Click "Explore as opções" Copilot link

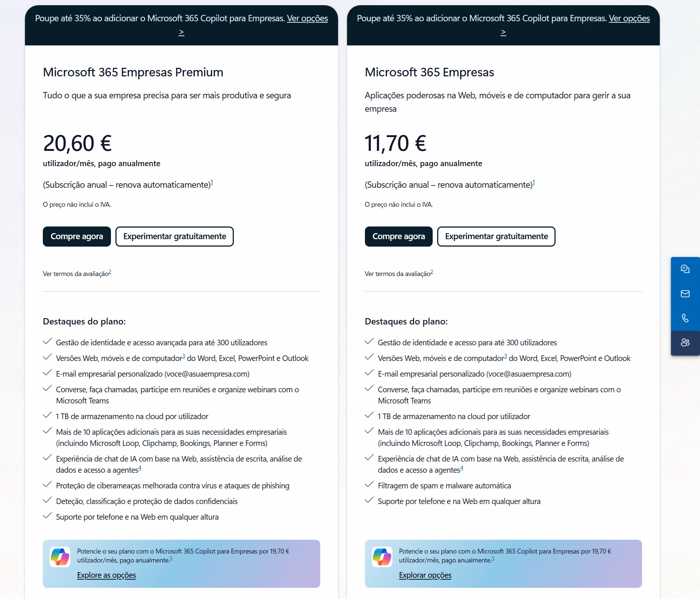[x=106, y=575]
